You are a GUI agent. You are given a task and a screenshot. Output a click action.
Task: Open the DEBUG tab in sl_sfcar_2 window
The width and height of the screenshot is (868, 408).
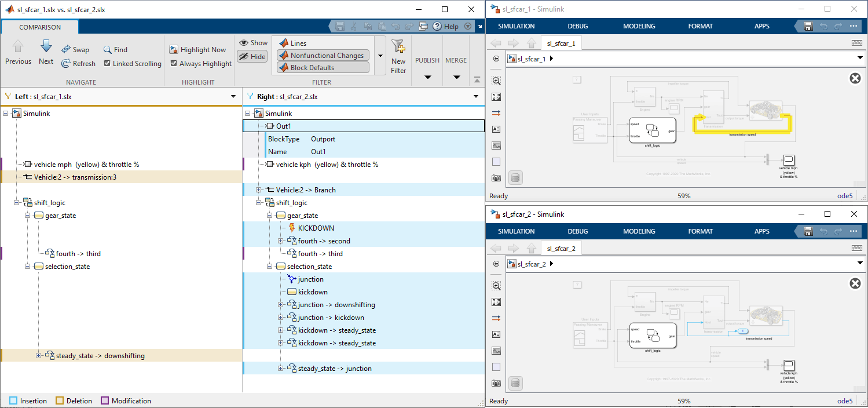coord(577,231)
